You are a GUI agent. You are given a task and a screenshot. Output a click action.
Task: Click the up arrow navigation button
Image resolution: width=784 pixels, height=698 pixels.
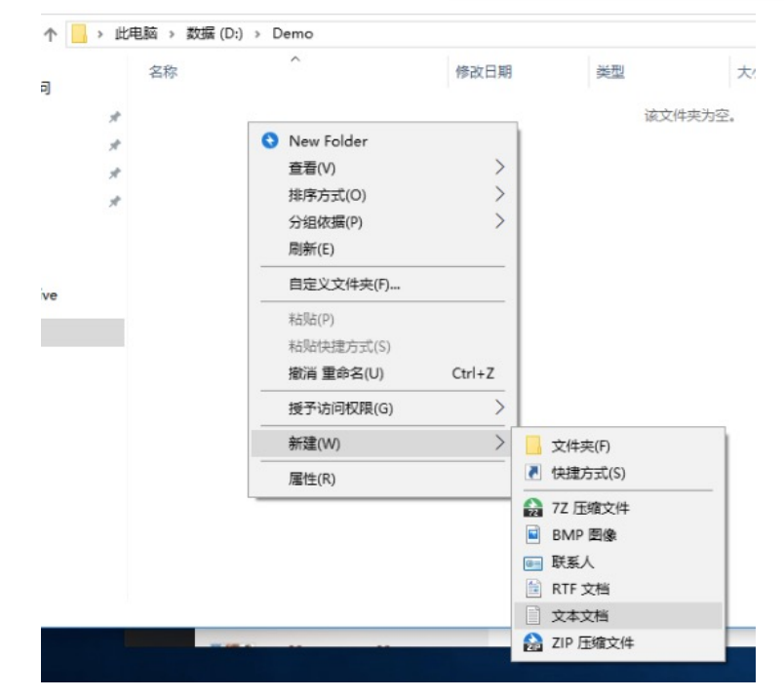pyautogui.click(x=51, y=34)
